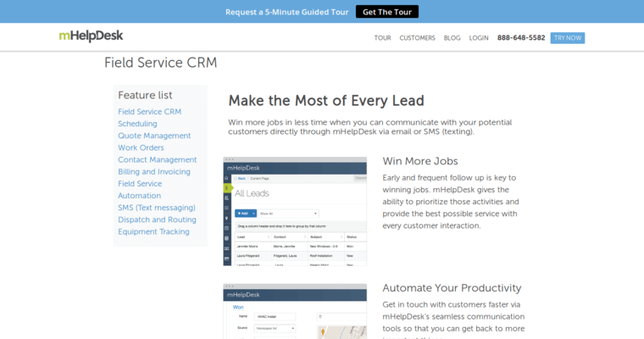Go to Equipment Tracking feature
Image resolution: width=644 pixels, height=339 pixels.
(153, 231)
